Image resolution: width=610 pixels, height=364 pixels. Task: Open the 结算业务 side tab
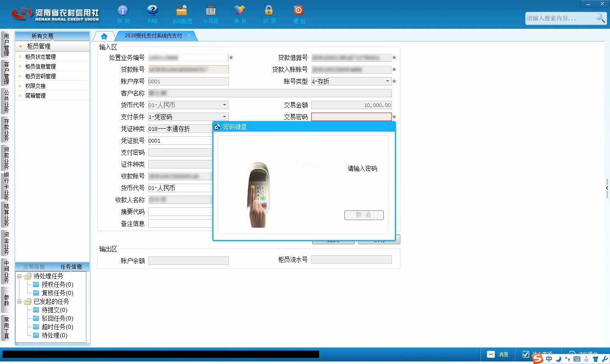6,215
